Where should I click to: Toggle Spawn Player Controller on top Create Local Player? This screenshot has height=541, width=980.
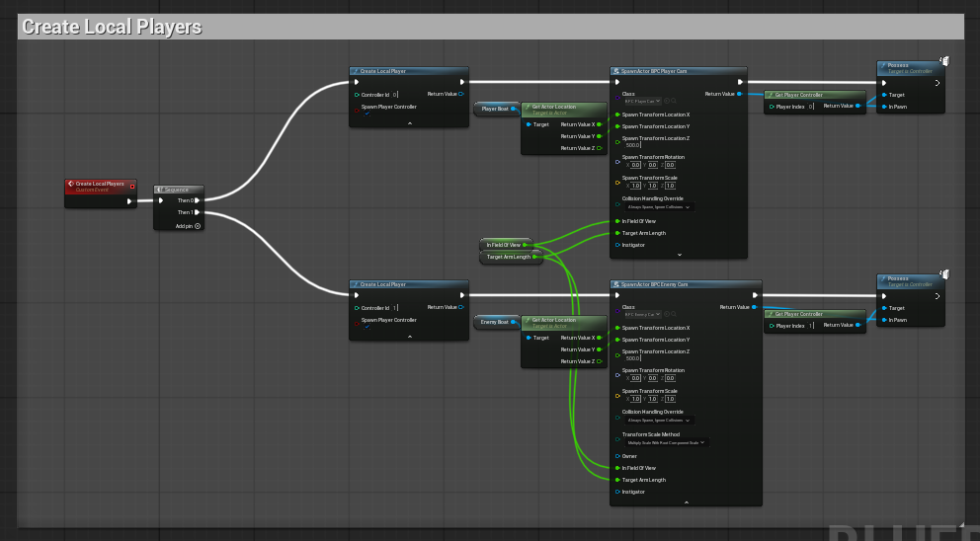coord(367,114)
